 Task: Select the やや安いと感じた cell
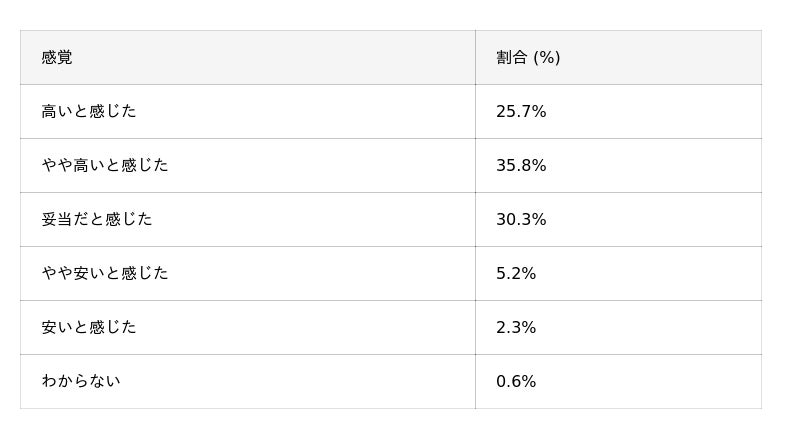click(105, 274)
